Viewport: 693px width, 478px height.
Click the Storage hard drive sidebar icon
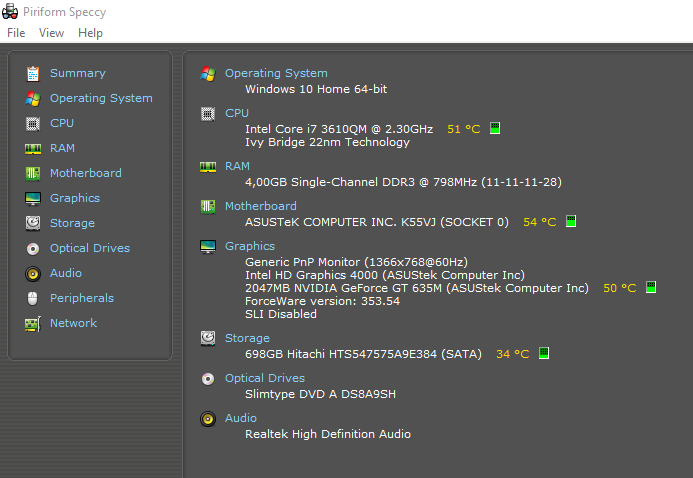(33, 223)
